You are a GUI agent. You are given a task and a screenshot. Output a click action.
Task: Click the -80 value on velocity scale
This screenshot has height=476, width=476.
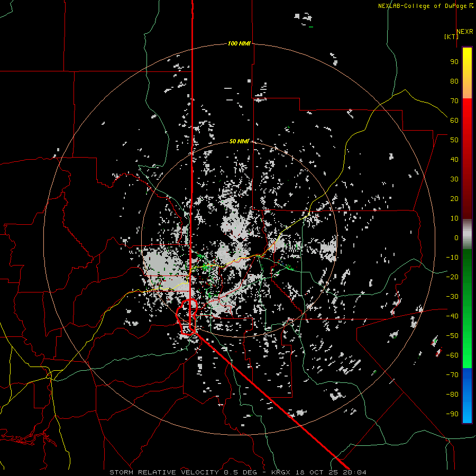(x=452, y=395)
